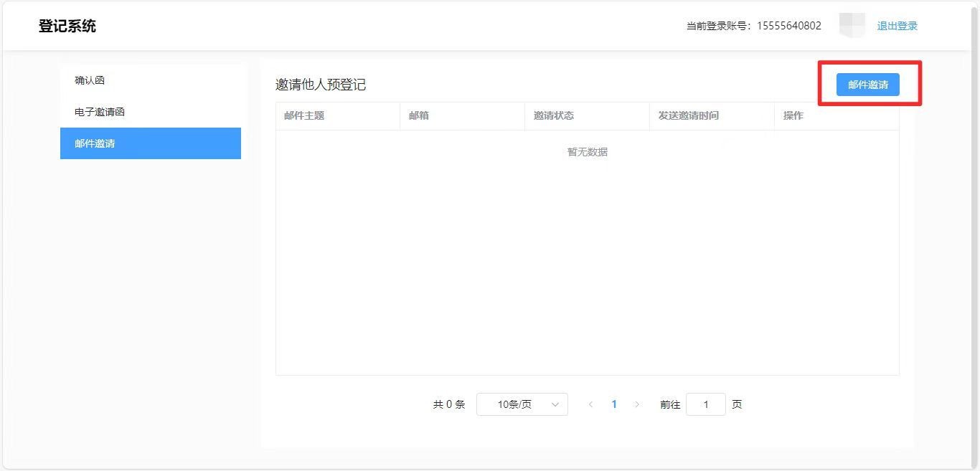The width and height of the screenshot is (980, 471).
Task: Click the 登记系统 title
Action: [67, 27]
